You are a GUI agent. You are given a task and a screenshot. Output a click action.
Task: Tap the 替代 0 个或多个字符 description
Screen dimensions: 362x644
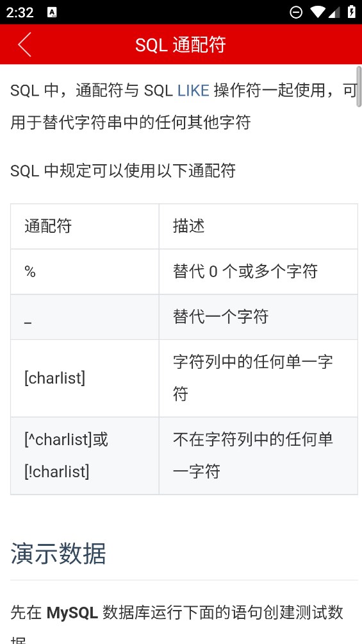click(245, 271)
